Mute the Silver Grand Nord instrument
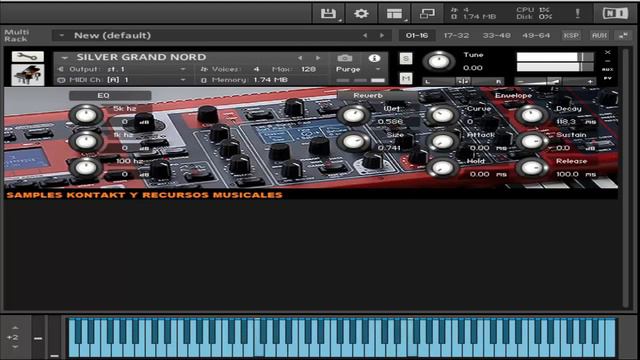640x360 pixels. click(x=405, y=78)
